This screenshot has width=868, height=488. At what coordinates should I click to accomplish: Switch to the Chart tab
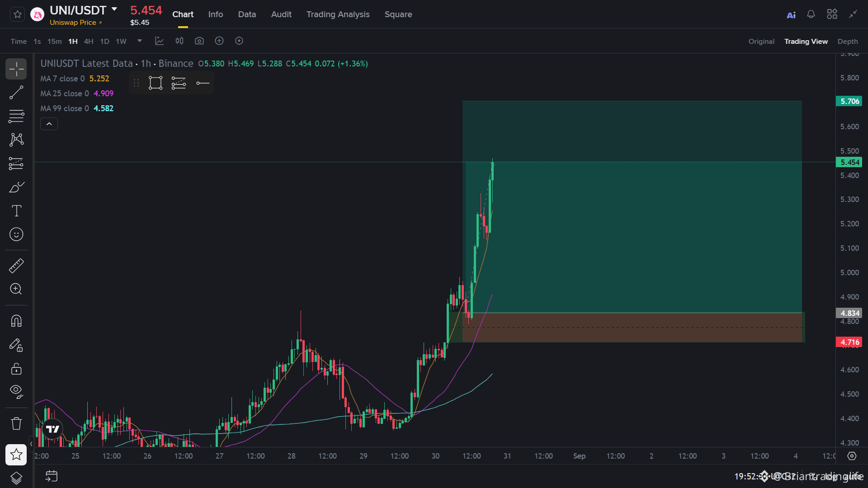point(183,14)
